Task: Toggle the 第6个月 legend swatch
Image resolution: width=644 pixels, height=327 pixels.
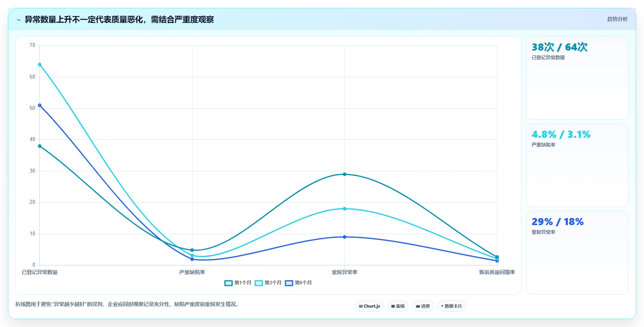Action: coord(289,283)
